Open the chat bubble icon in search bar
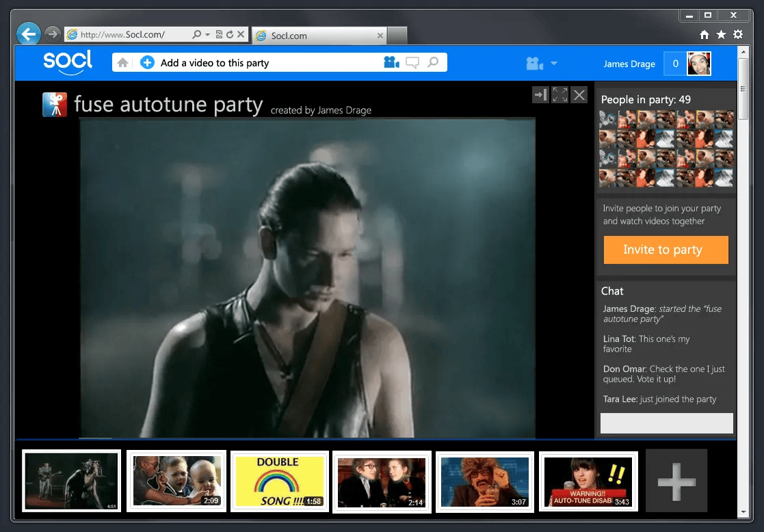764x532 pixels. point(412,63)
